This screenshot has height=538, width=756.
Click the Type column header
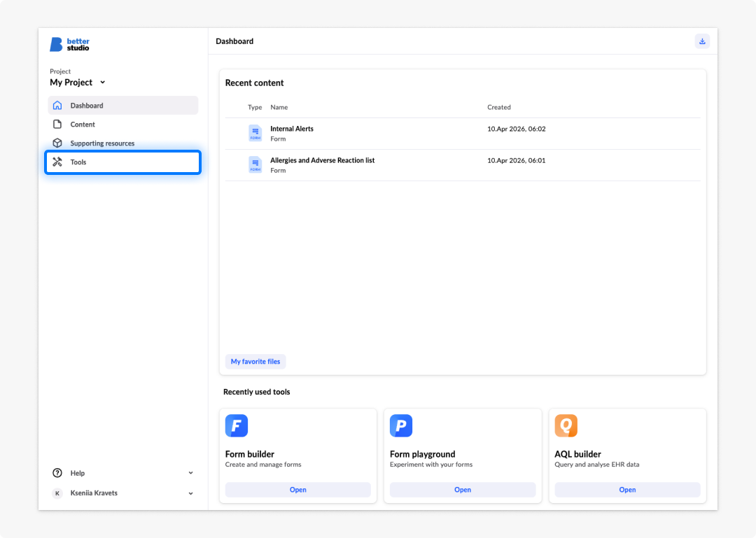[x=255, y=107]
